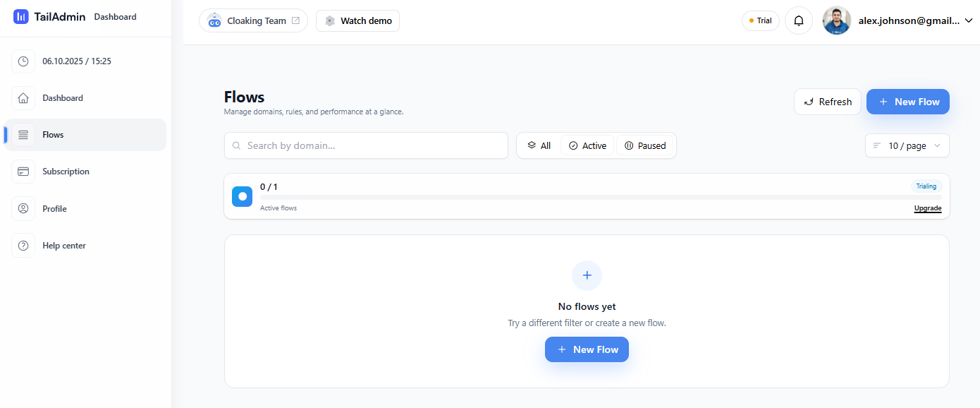Show only Active flows
This screenshot has width=980, height=408.
(587, 146)
